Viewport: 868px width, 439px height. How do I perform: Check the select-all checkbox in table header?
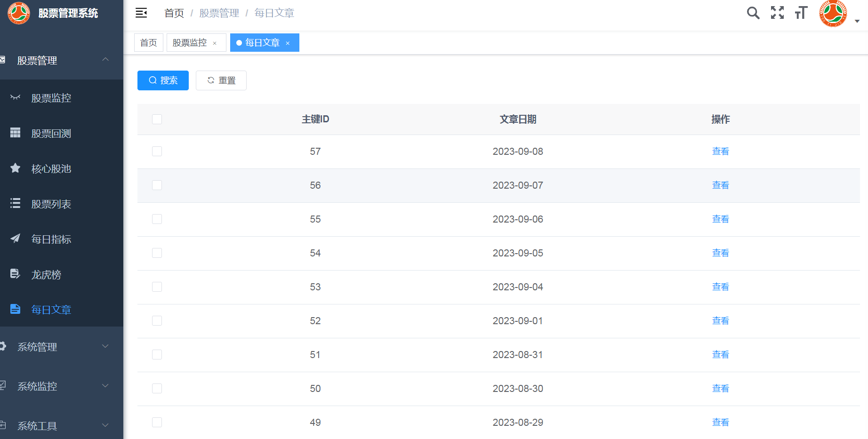tap(157, 120)
